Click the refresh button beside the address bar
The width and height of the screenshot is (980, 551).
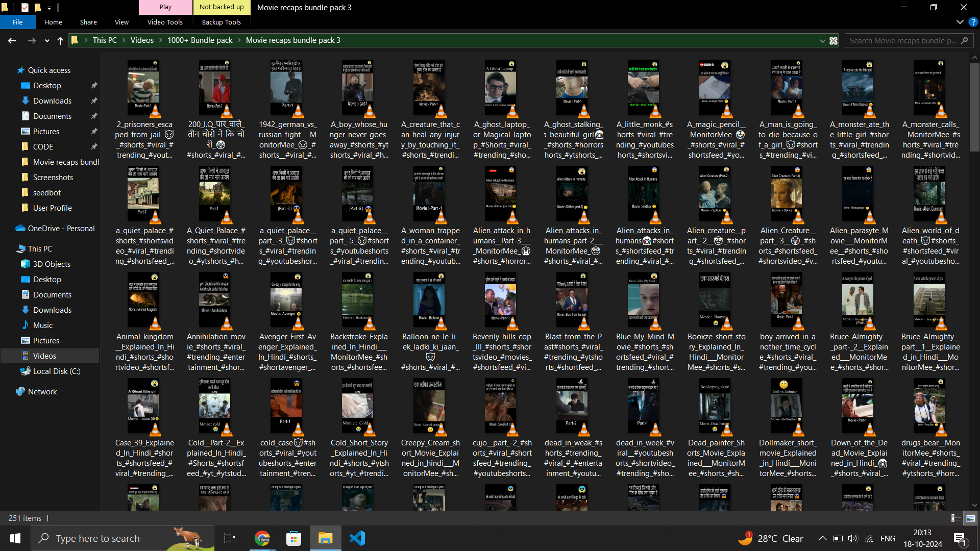[x=834, y=40]
